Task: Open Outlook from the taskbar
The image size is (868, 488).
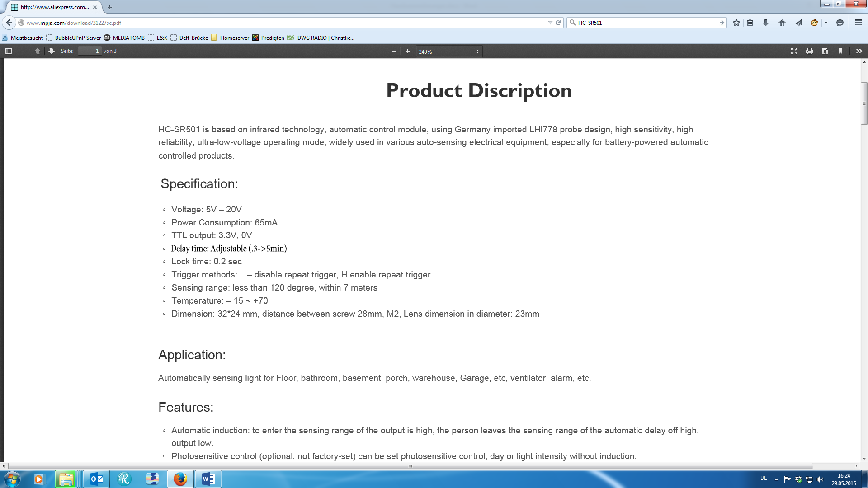Action: pos(96,479)
